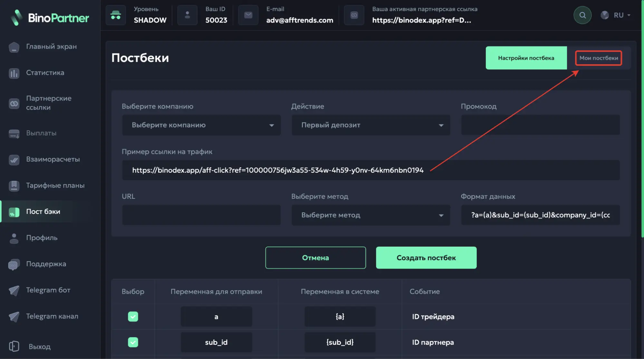The width and height of the screenshot is (644, 359).
Task: Focus the URL input field
Action: (201, 215)
